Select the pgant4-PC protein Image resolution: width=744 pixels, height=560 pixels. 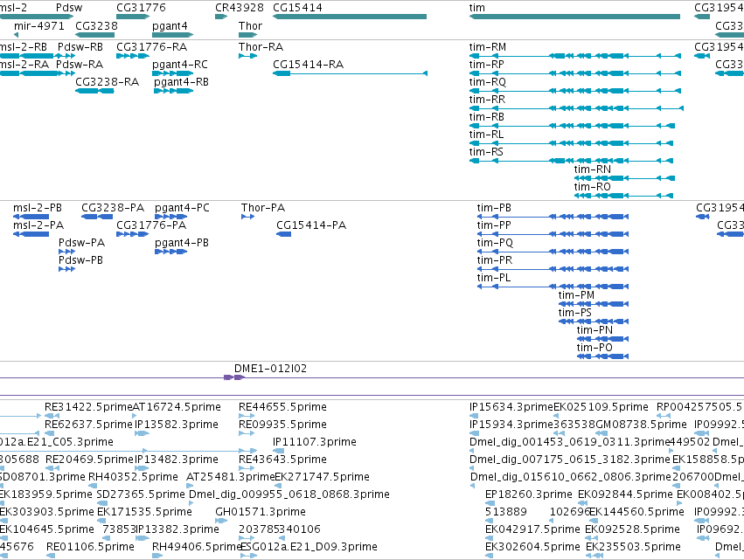(170, 217)
